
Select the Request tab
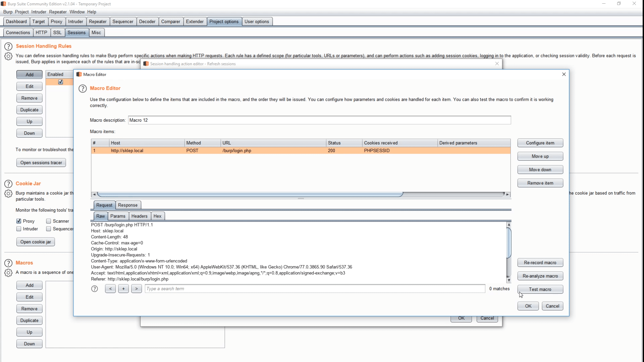pos(104,205)
